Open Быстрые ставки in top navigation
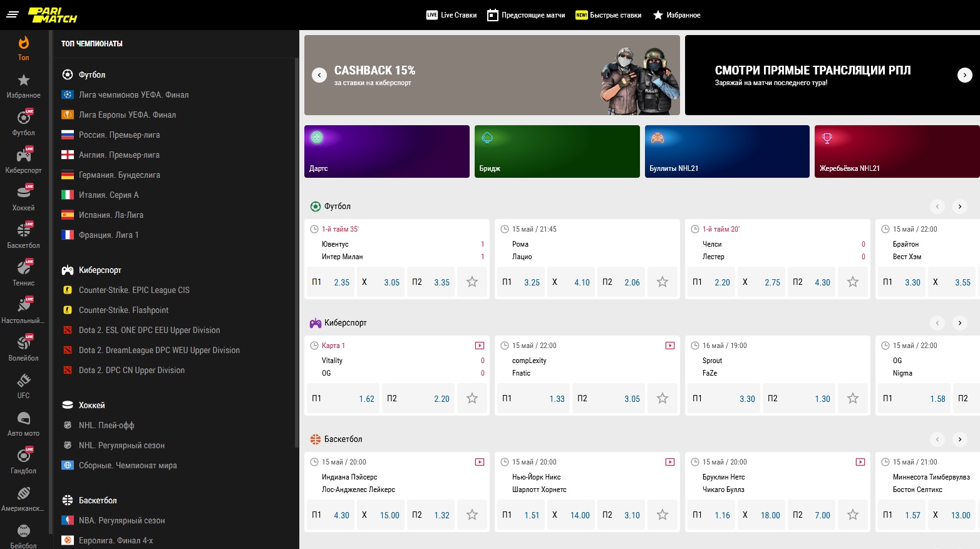 (x=609, y=15)
